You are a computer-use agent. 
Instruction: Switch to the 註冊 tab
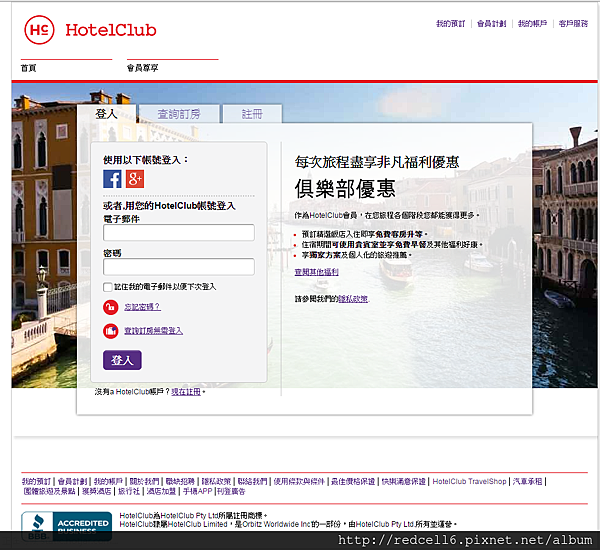(x=253, y=114)
